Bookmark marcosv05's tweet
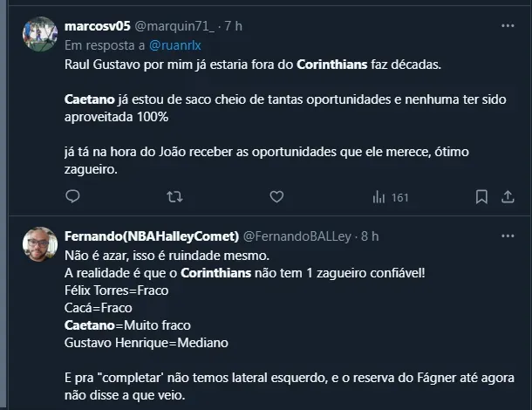The image size is (532, 410). coord(477,197)
